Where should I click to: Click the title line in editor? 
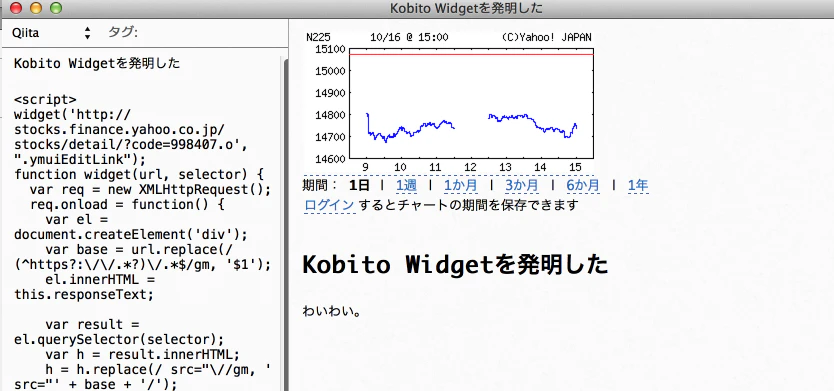coord(97,64)
